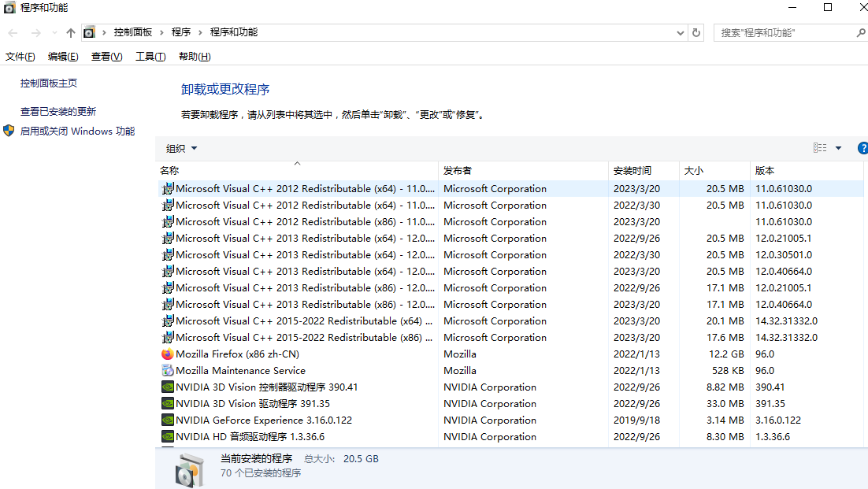Click the 390.41 version cell
The width and height of the screenshot is (868, 489).
point(770,387)
